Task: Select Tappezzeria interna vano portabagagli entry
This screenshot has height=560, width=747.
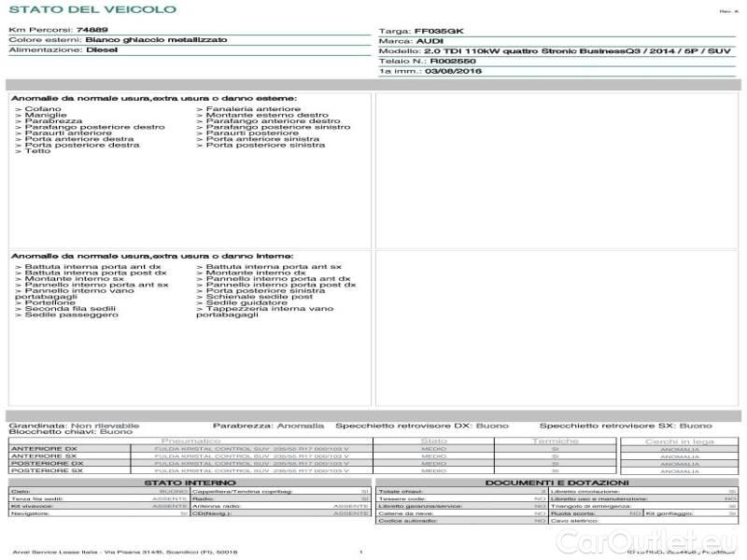Action: point(265,312)
